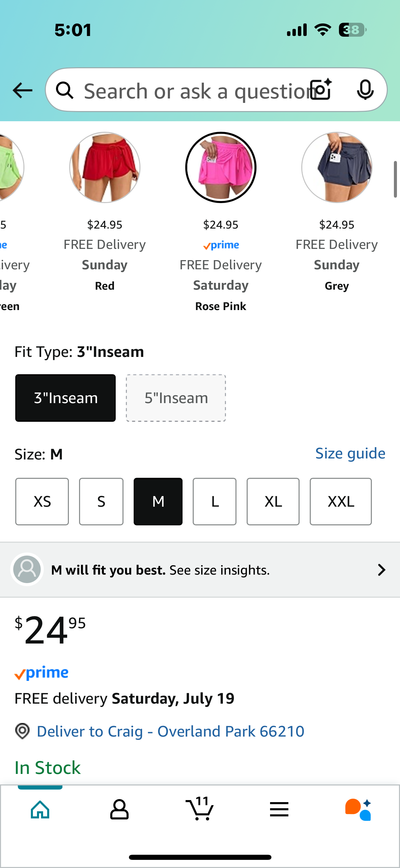Open the shopping cart with 11 items

tap(200, 808)
